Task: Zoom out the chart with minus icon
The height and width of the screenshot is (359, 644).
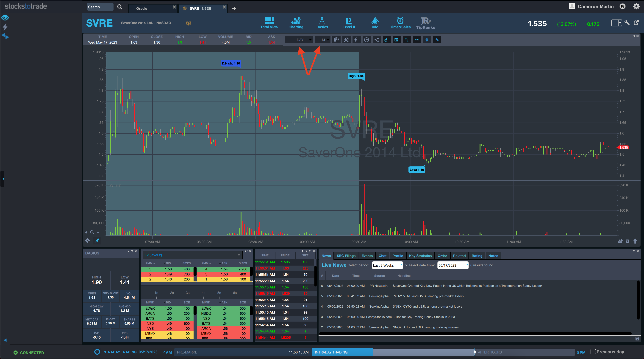Action: tap(98, 232)
